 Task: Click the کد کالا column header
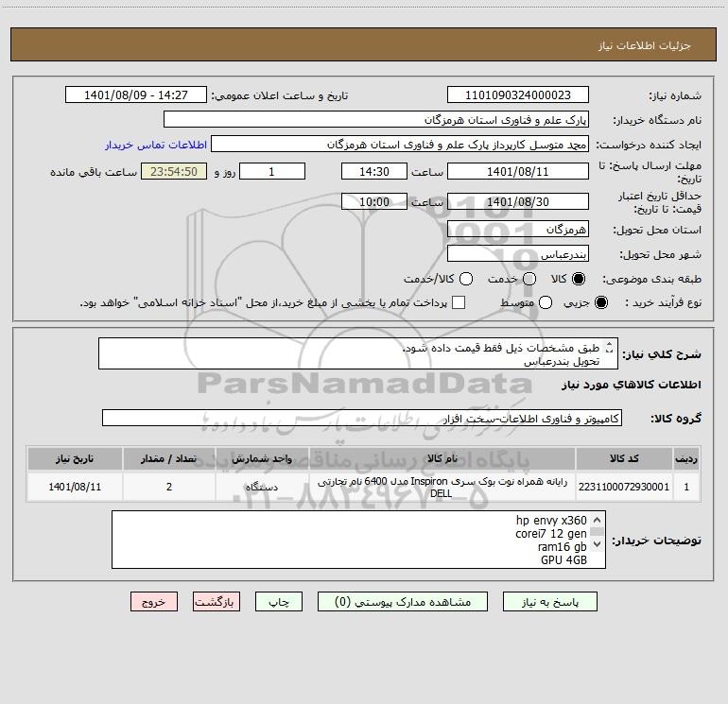coord(624,458)
